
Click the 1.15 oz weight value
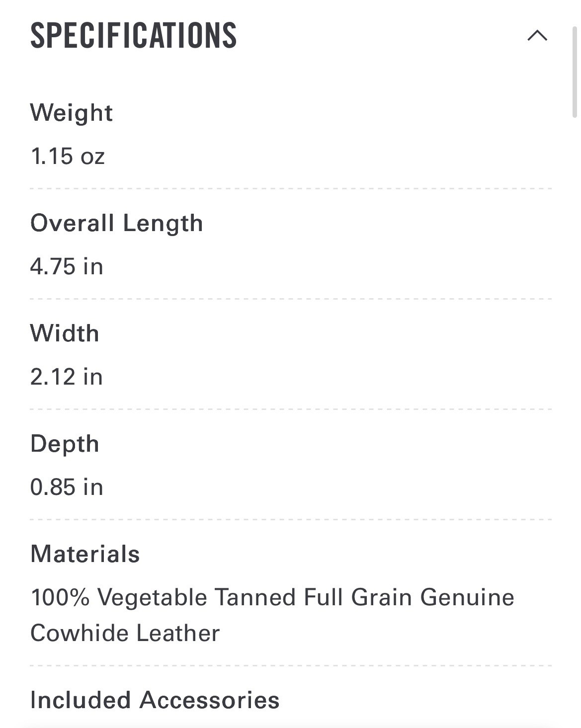tap(68, 156)
